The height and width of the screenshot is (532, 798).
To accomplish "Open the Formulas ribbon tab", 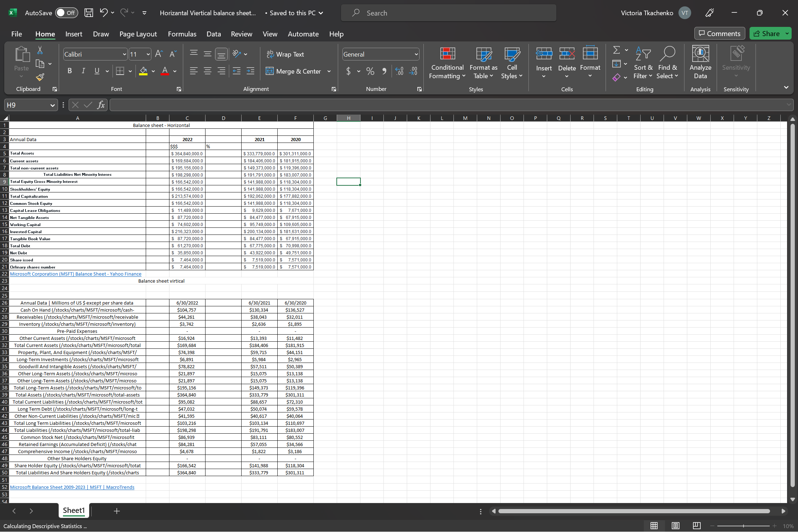I will coord(182,34).
